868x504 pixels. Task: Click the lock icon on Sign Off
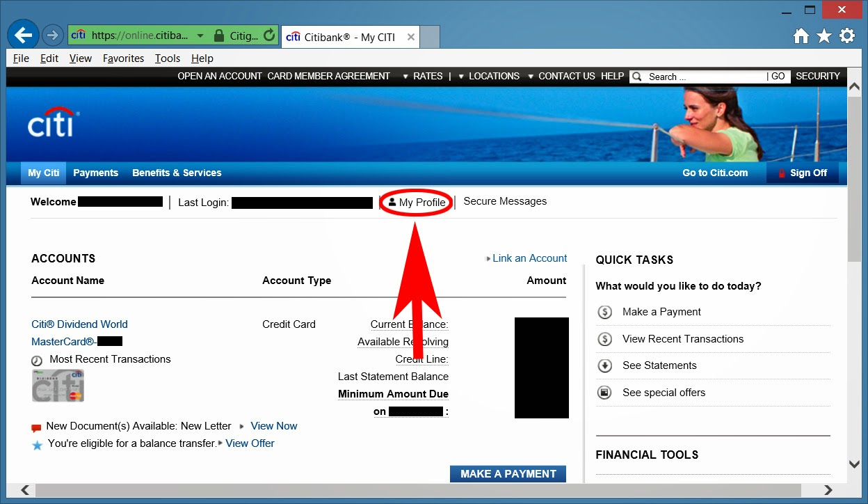(x=782, y=173)
